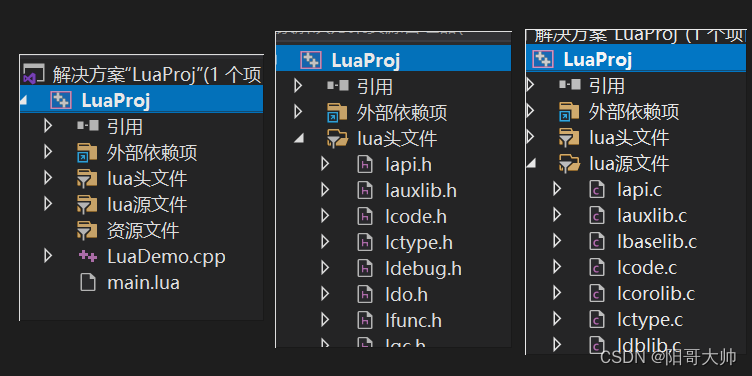The width and height of the screenshot is (752, 376).
Task: Click the lcode.h header file icon
Action: [x=365, y=216]
